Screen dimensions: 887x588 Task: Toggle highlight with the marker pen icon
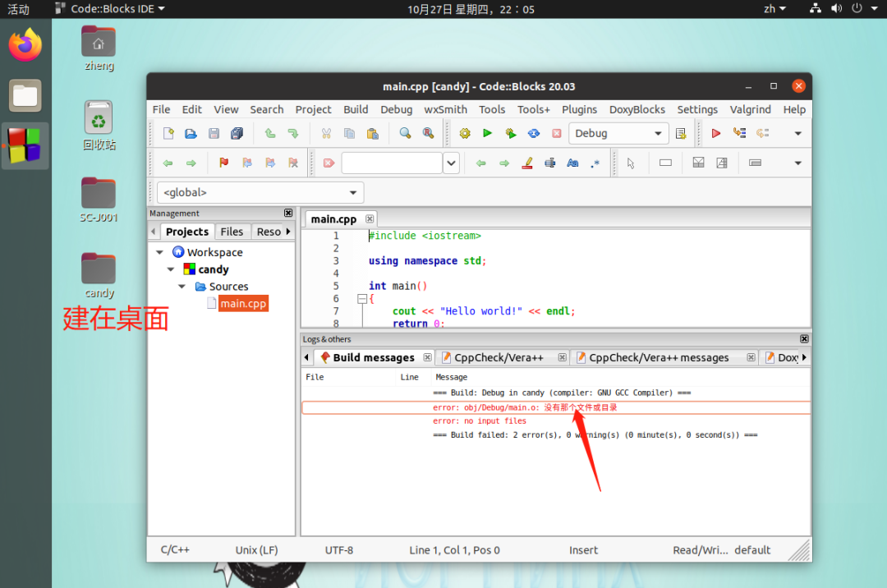point(527,163)
